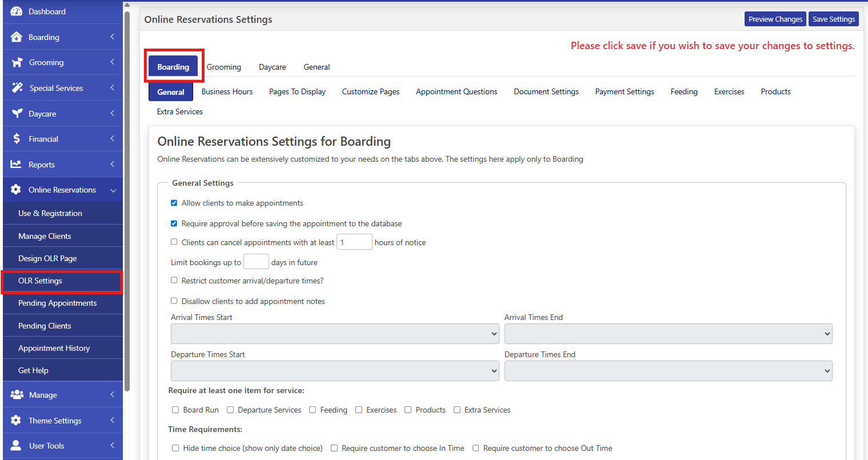Screen dimensions: 868x460
Task: Click the Grooming dog icon in sidebar
Action: [17, 62]
